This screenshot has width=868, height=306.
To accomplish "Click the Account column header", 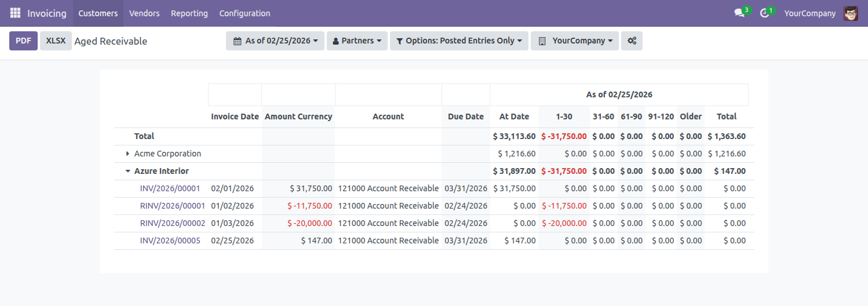I will (388, 116).
